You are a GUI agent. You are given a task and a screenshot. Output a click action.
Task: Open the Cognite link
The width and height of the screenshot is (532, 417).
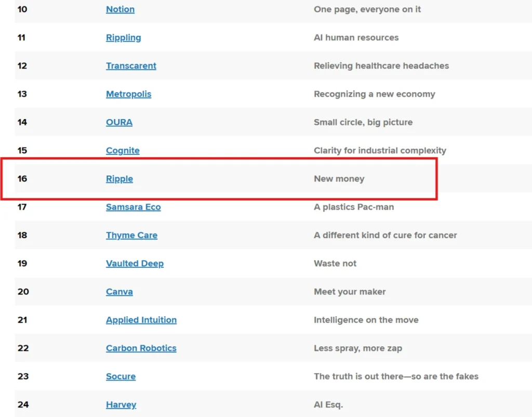pyautogui.click(x=123, y=150)
